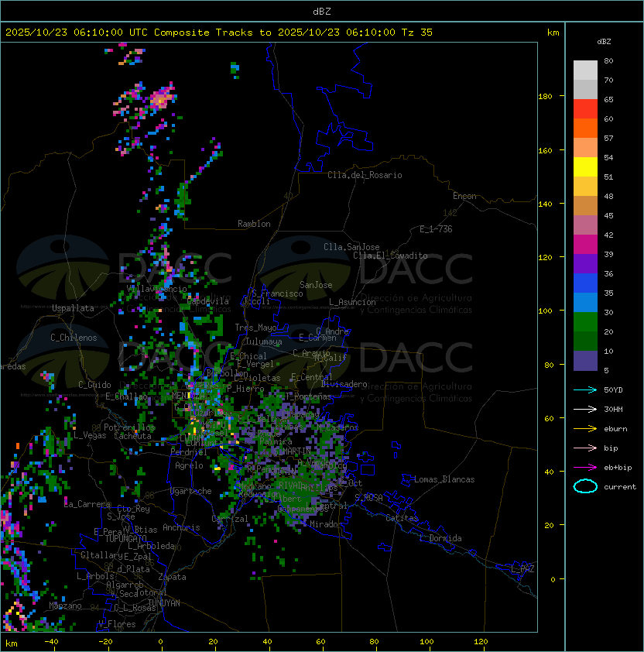644x652 pixels.
Task: Click the 180 km tick on vertical axis
Action: pyautogui.click(x=546, y=97)
